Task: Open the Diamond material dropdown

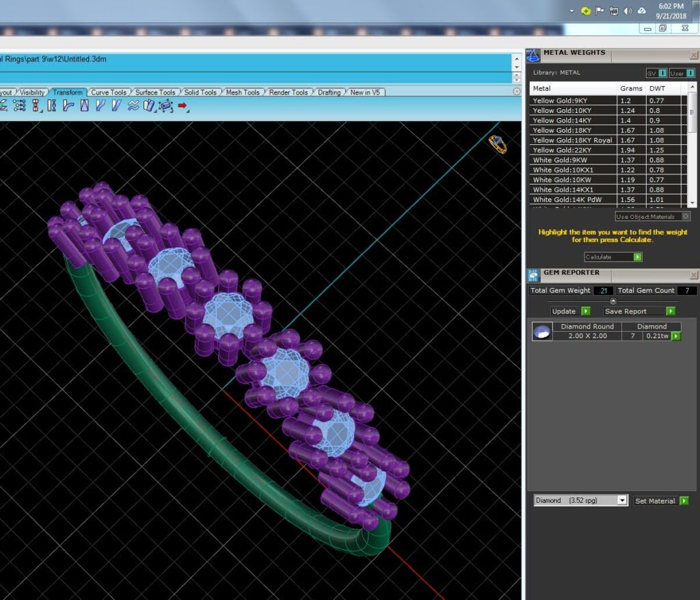Action: tap(622, 500)
